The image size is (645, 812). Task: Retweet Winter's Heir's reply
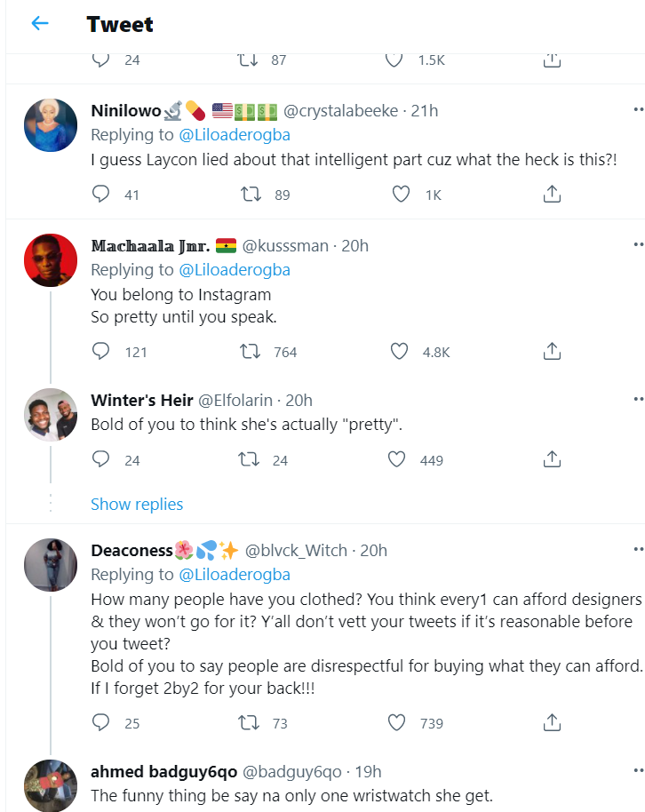tap(251, 459)
